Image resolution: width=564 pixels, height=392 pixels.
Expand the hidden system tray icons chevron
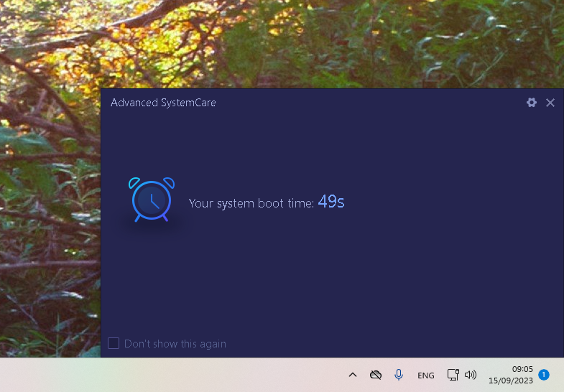pyautogui.click(x=353, y=375)
